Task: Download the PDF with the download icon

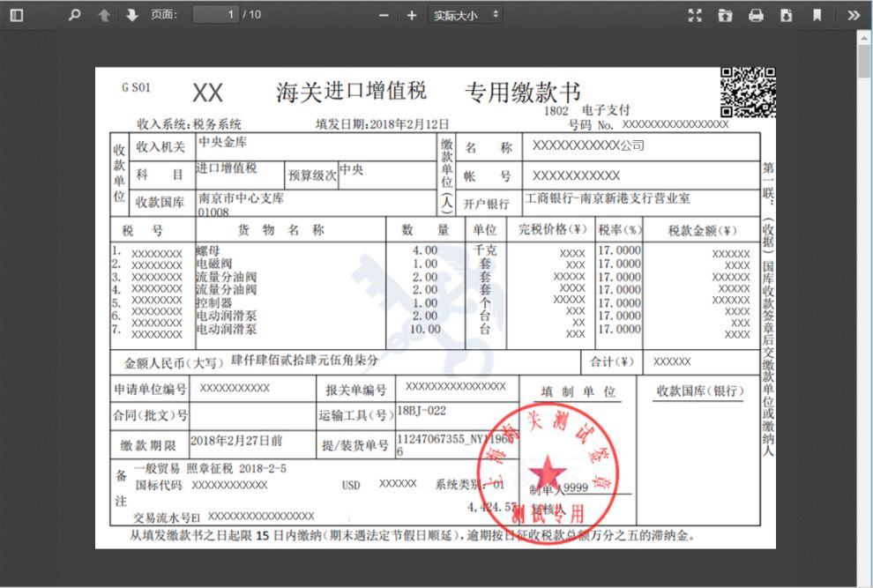Action: (787, 14)
